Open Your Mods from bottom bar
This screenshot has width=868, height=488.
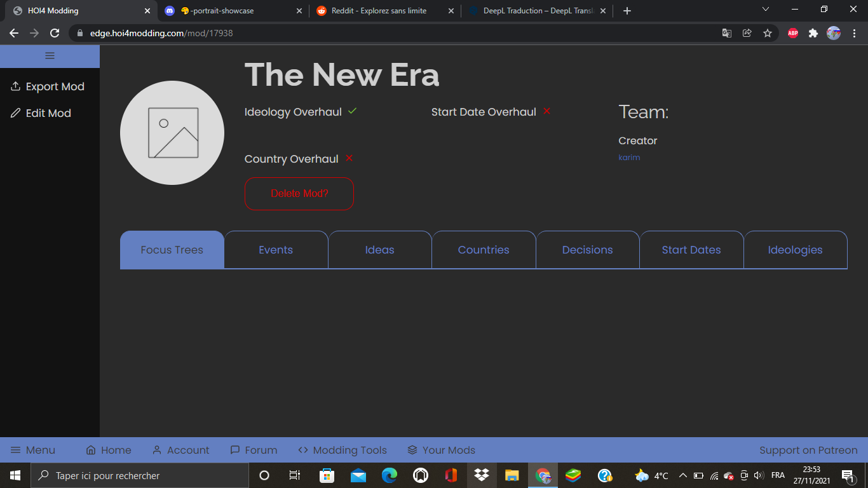441,450
